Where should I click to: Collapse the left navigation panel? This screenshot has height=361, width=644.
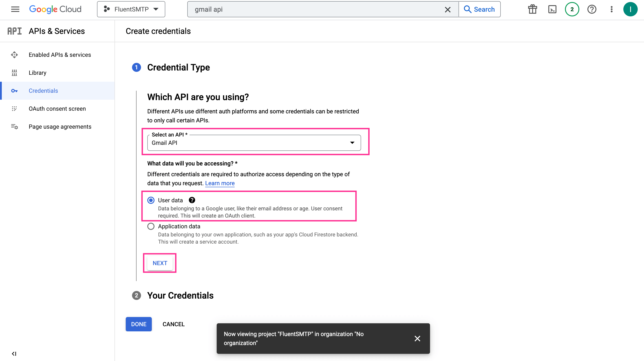(14, 354)
